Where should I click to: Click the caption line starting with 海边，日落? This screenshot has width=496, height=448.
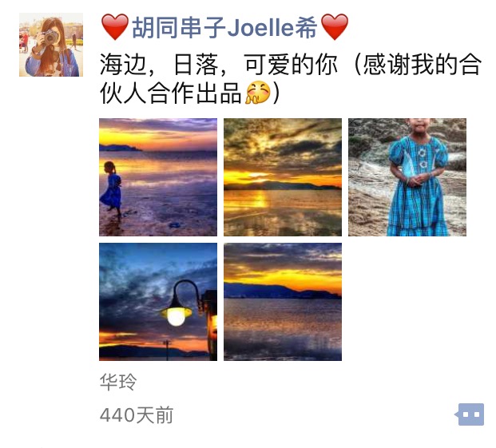(x=291, y=65)
